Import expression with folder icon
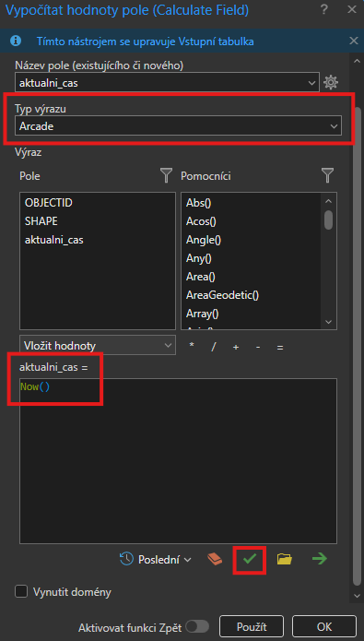 (x=285, y=558)
